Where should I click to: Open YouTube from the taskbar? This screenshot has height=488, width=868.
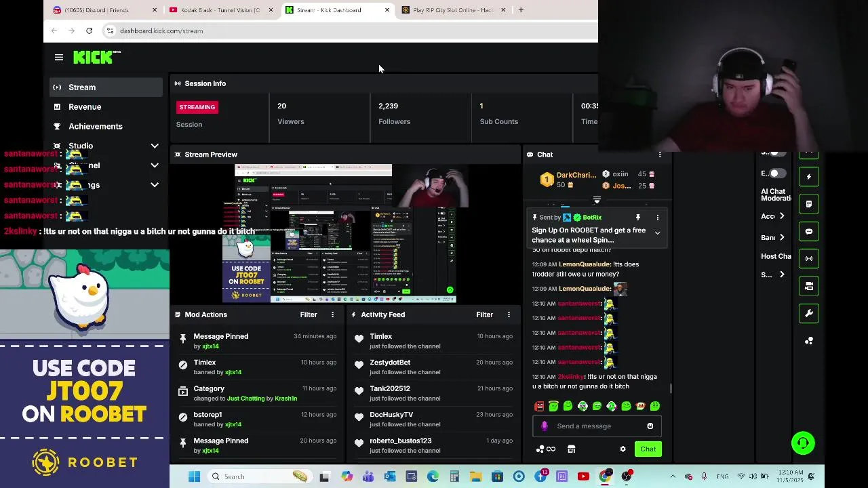click(583, 476)
